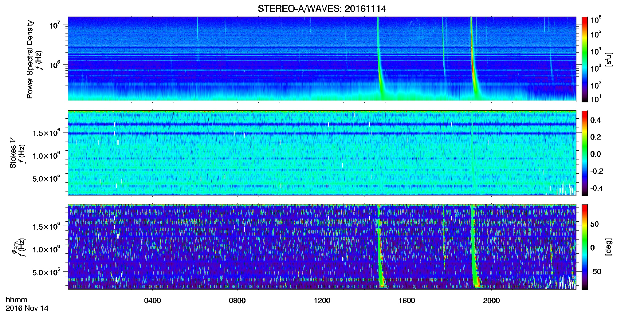Screen dimensions: 644x332
Task: Click the dark band near 1.7×10^6 Hz in Stokes V panel
Action: [322, 124]
